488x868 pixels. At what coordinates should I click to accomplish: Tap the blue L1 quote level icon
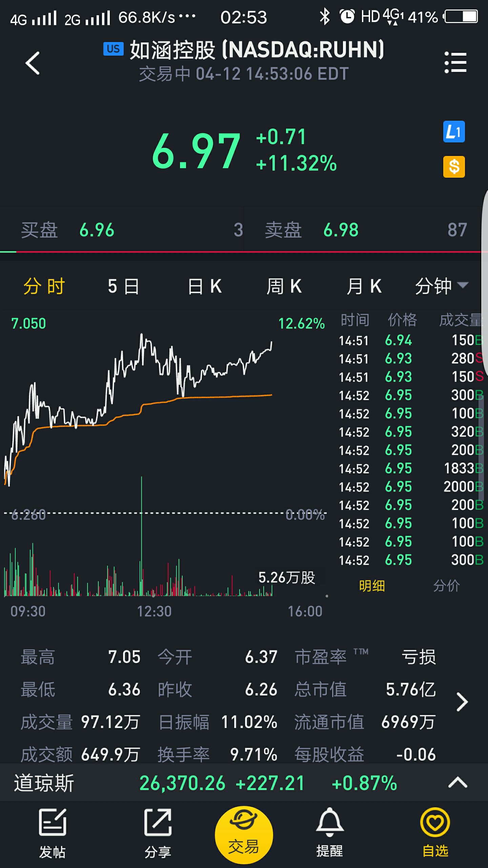tap(454, 132)
